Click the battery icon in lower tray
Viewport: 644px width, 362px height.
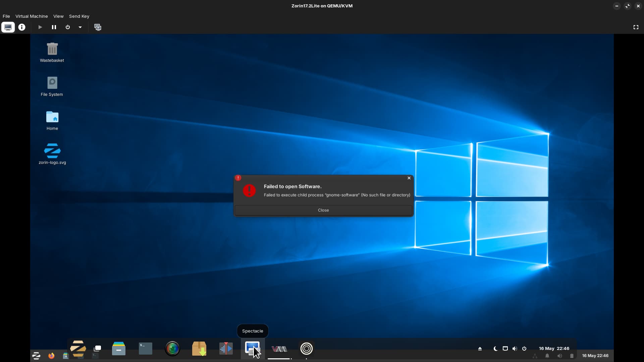coord(572,356)
